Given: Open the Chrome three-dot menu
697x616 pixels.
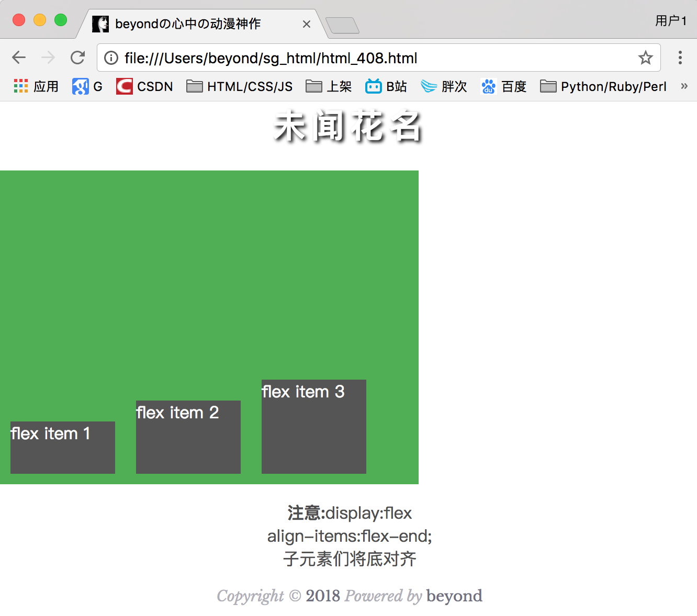Looking at the screenshot, I should point(680,58).
